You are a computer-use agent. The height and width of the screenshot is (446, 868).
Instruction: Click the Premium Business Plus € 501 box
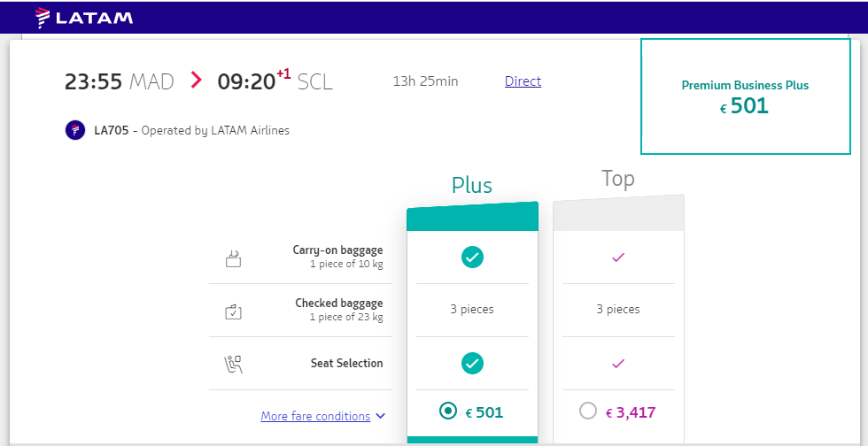tap(745, 96)
